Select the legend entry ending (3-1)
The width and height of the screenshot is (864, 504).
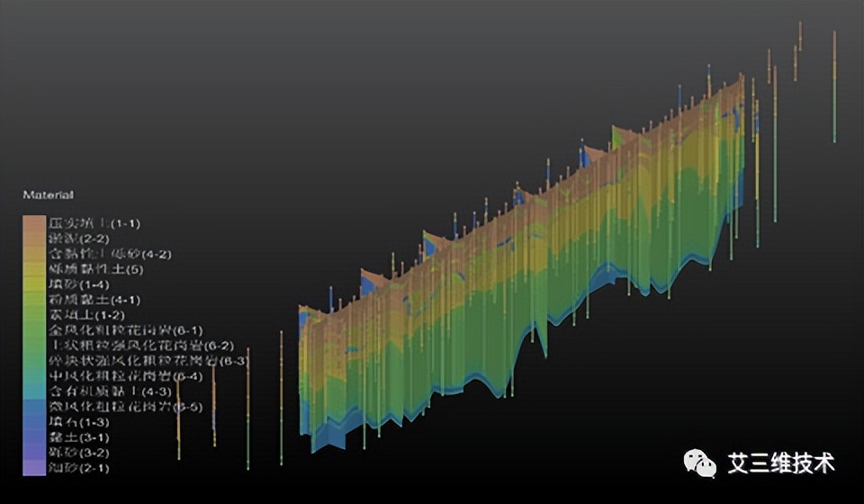point(79,438)
